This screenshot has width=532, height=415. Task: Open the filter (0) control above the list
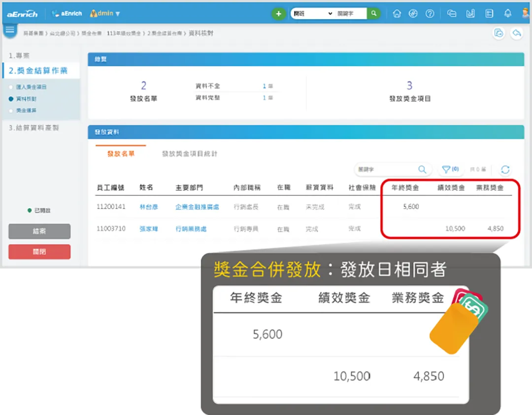coord(450,170)
